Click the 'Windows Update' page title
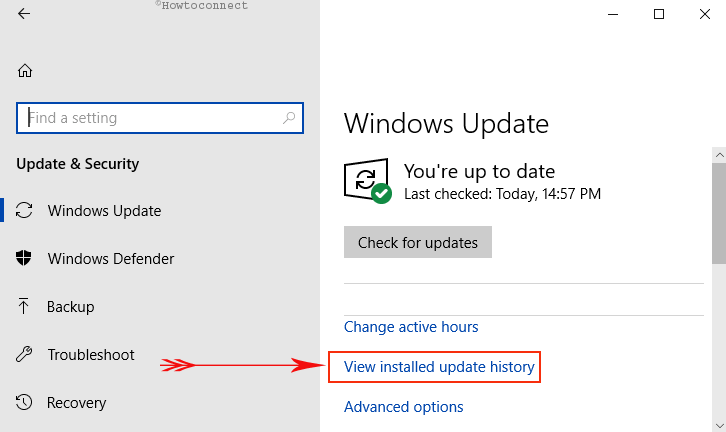This screenshot has width=726, height=432. (x=446, y=124)
